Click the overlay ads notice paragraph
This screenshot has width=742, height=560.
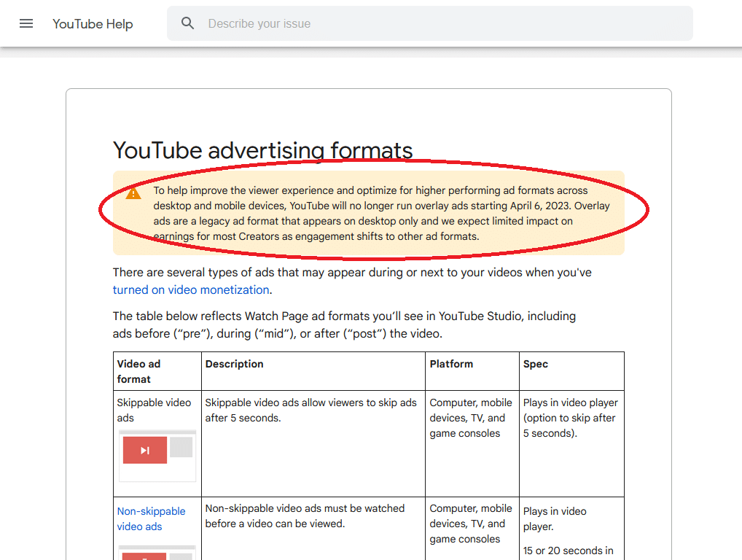tap(381, 213)
